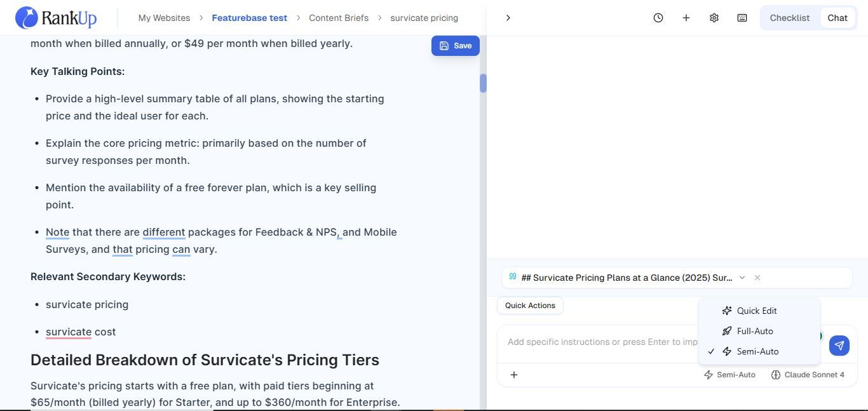Expand the selected section context chevron
Screen dimensions: 868x411
742,278
